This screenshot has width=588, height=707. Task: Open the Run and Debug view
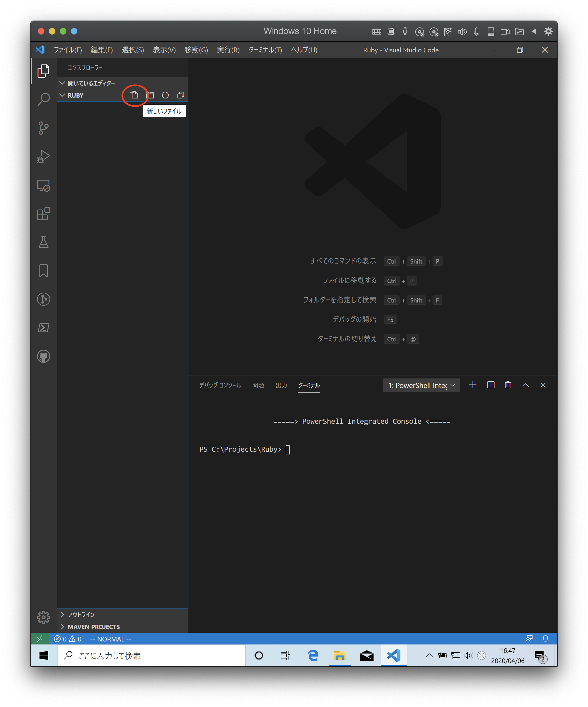(x=43, y=157)
